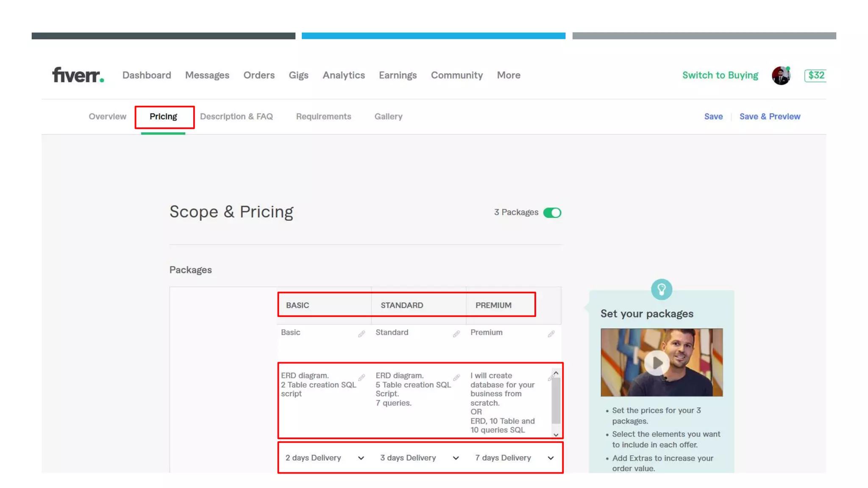Image resolution: width=868 pixels, height=488 pixels.
Task: Expand the 3 days Delivery dropdown
Action: (x=419, y=457)
